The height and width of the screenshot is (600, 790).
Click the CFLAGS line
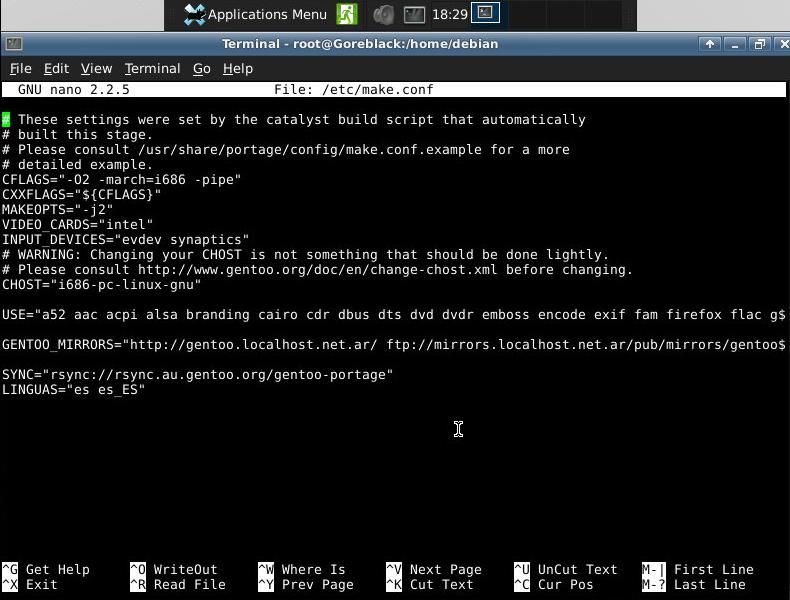pyautogui.click(x=121, y=180)
